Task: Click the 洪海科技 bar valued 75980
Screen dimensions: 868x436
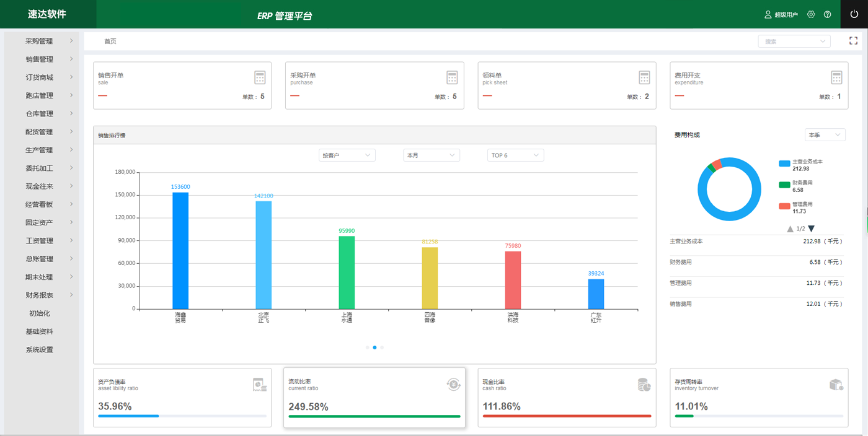Action: point(513,280)
